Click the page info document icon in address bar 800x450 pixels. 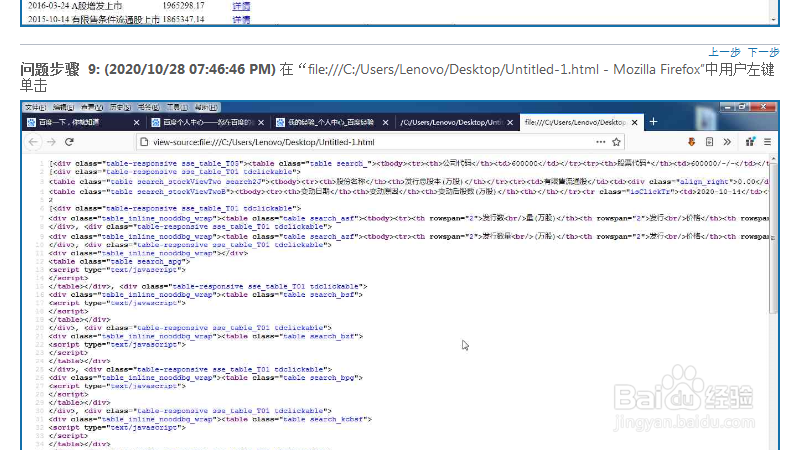(x=144, y=142)
